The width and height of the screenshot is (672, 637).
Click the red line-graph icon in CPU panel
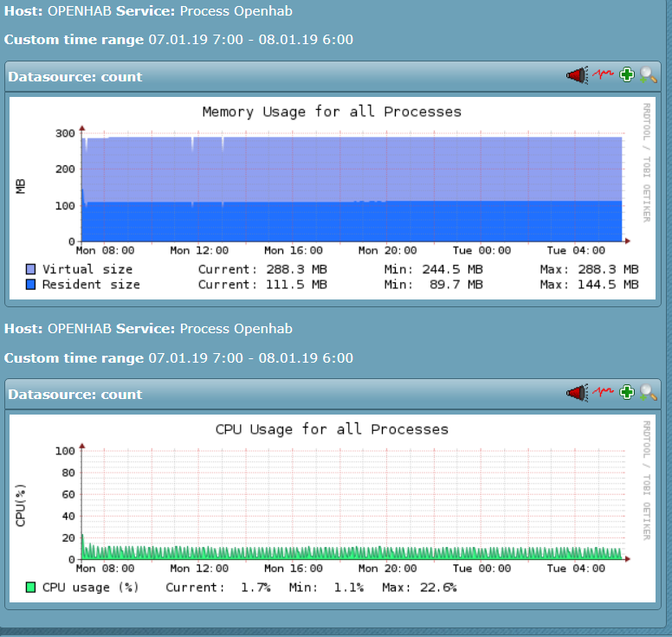[603, 391]
